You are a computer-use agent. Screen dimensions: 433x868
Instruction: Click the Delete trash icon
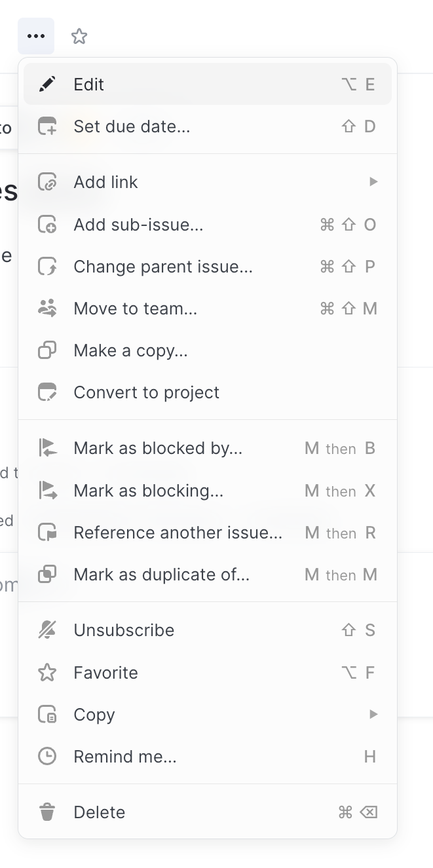pyautogui.click(x=47, y=812)
